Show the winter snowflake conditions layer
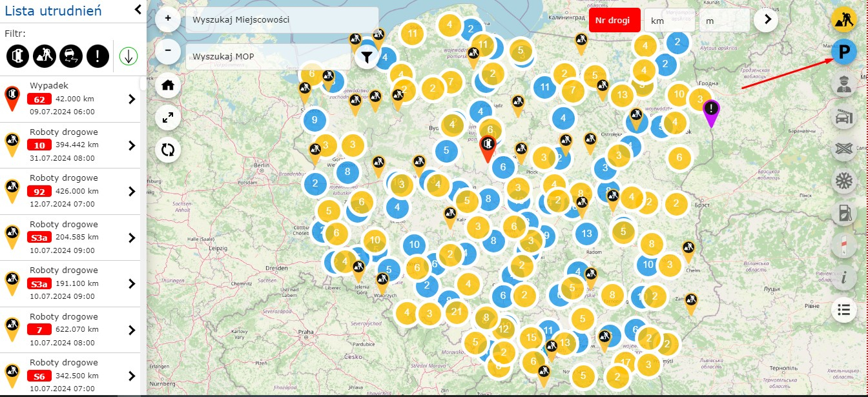 coord(843,181)
